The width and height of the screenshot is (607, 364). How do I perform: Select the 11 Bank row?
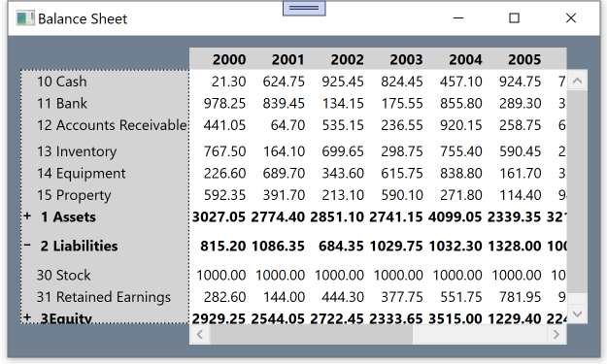[x=62, y=103]
